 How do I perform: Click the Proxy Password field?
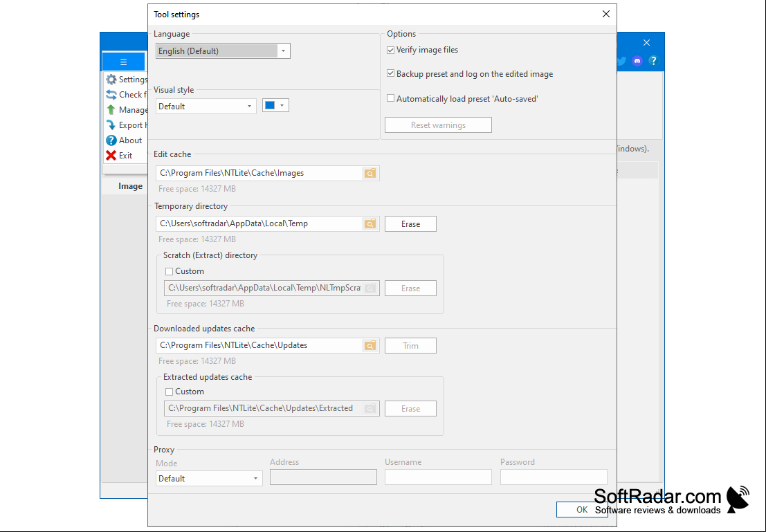(554, 477)
